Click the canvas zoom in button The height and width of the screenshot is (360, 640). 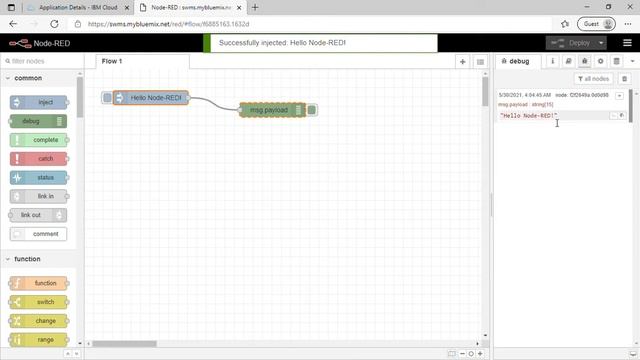480,354
